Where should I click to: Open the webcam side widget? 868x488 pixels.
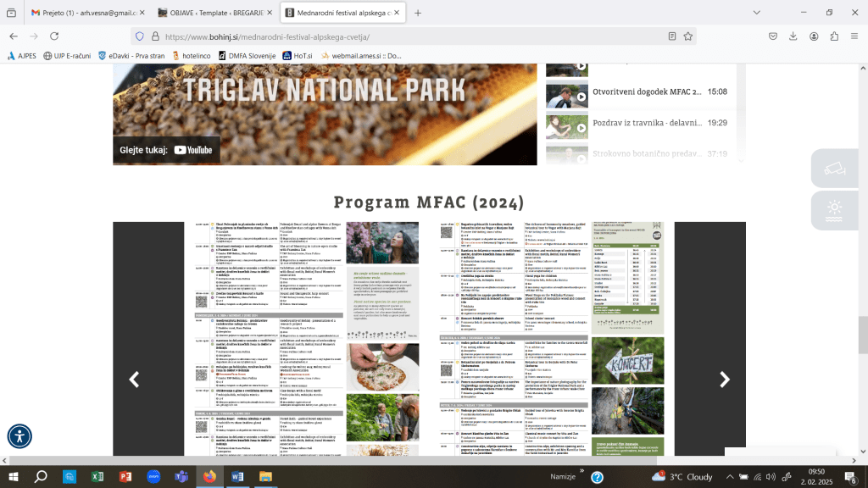(834, 168)
